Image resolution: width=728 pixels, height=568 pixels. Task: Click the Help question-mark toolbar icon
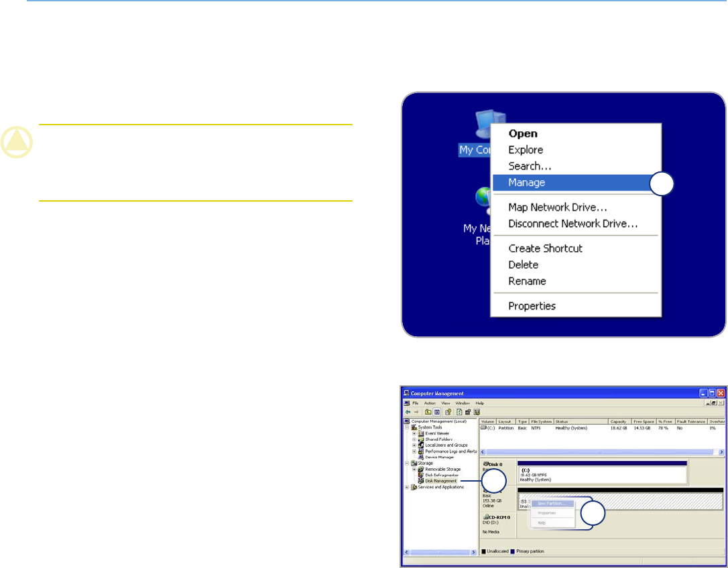tap(448, 412)
